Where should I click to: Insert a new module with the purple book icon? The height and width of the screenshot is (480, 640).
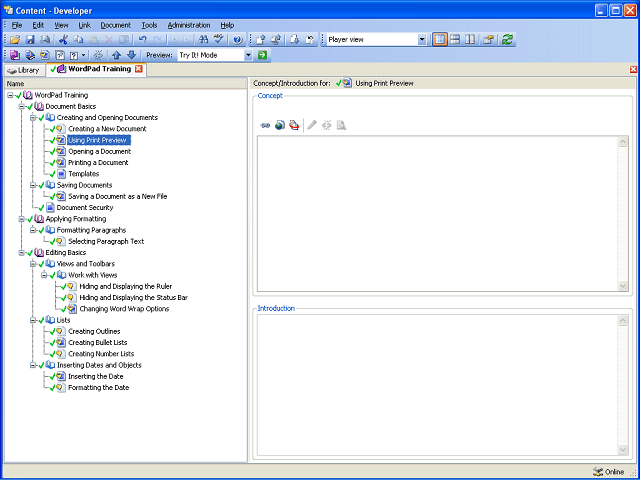[15, 55]
